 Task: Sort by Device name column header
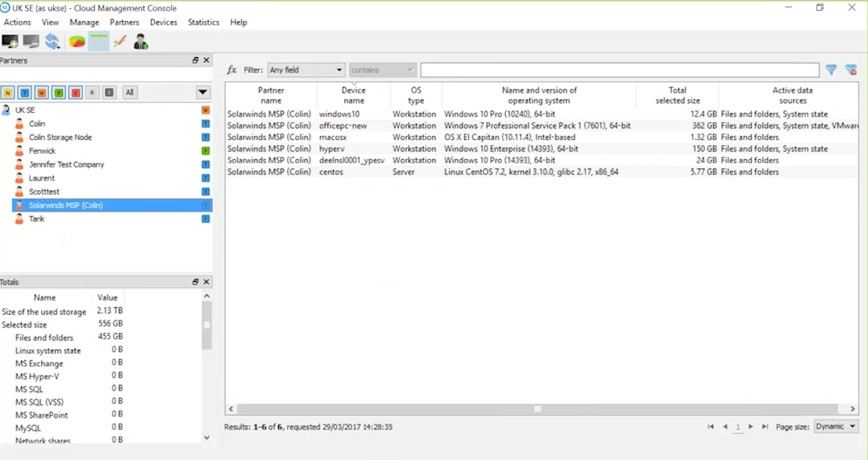tap(354, 95)
